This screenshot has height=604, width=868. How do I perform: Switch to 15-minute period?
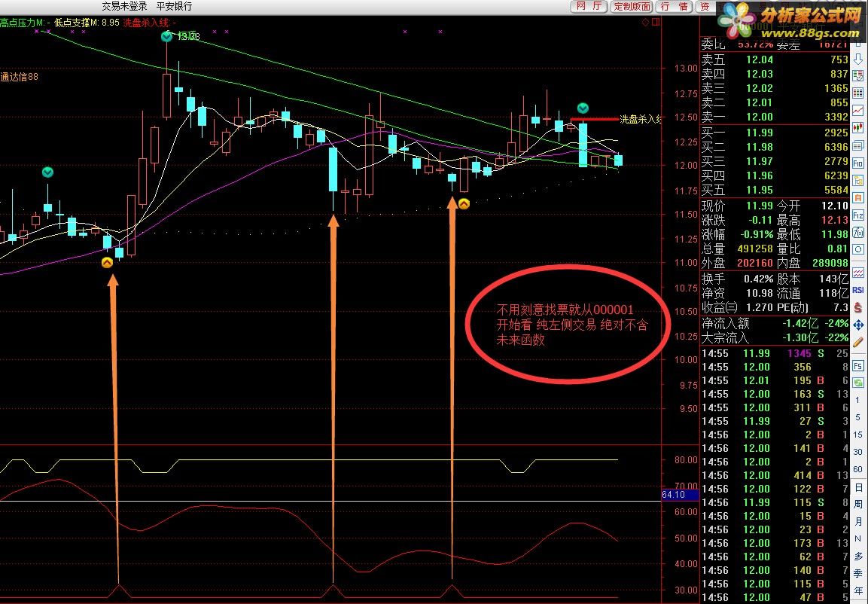tap(858, 435)
